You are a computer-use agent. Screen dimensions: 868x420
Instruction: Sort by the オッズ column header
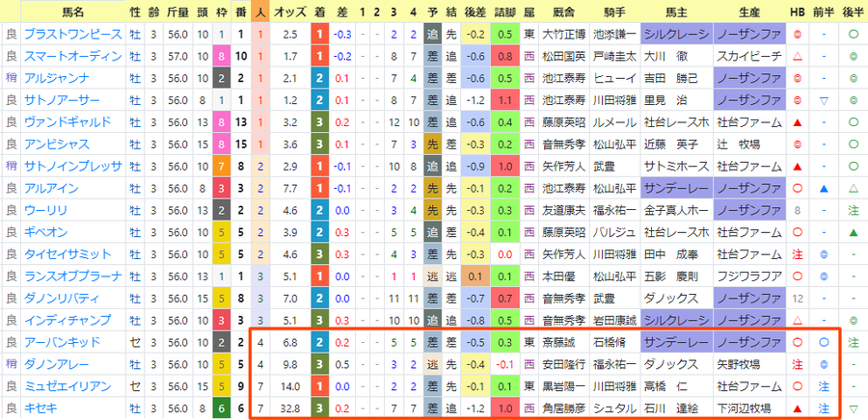click(289, 12)
